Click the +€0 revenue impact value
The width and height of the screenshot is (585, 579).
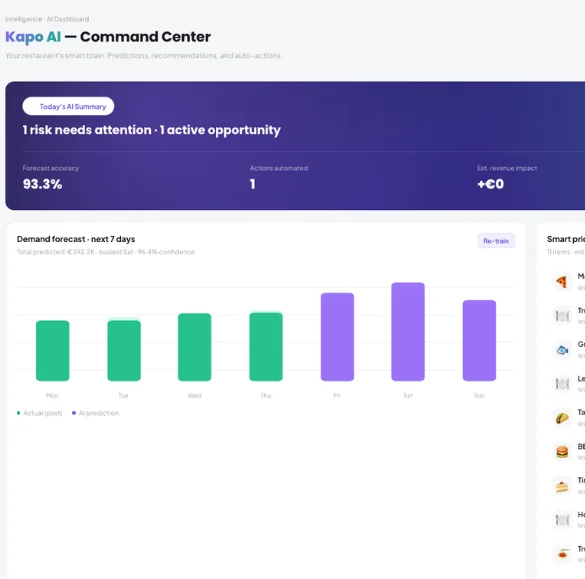point(491,184)
